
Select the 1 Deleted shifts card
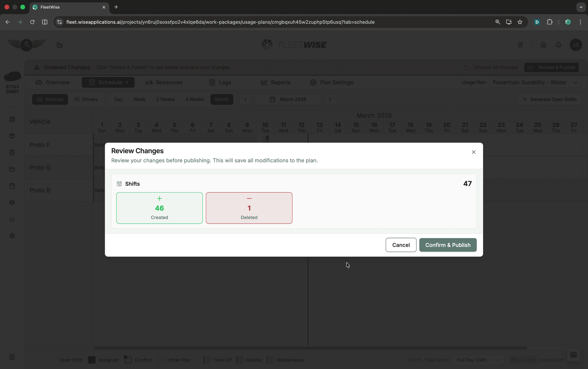[249, 208]
